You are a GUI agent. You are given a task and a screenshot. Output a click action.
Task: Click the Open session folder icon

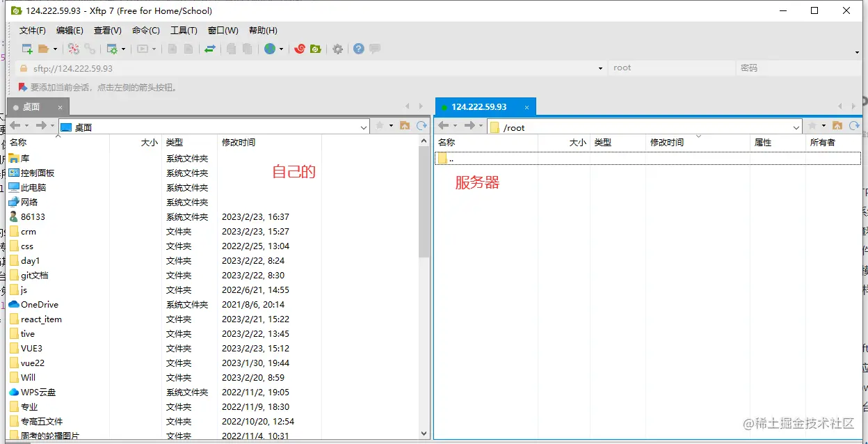(x=43, y=49)
